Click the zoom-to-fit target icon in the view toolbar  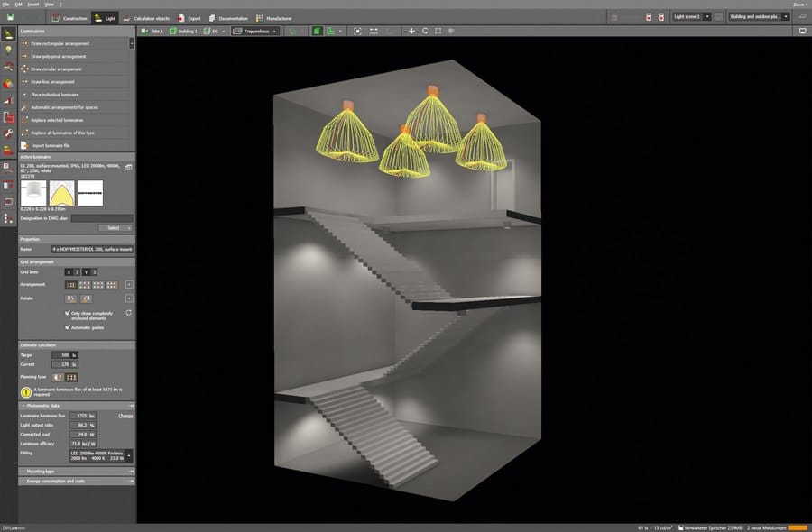[357, 31]
